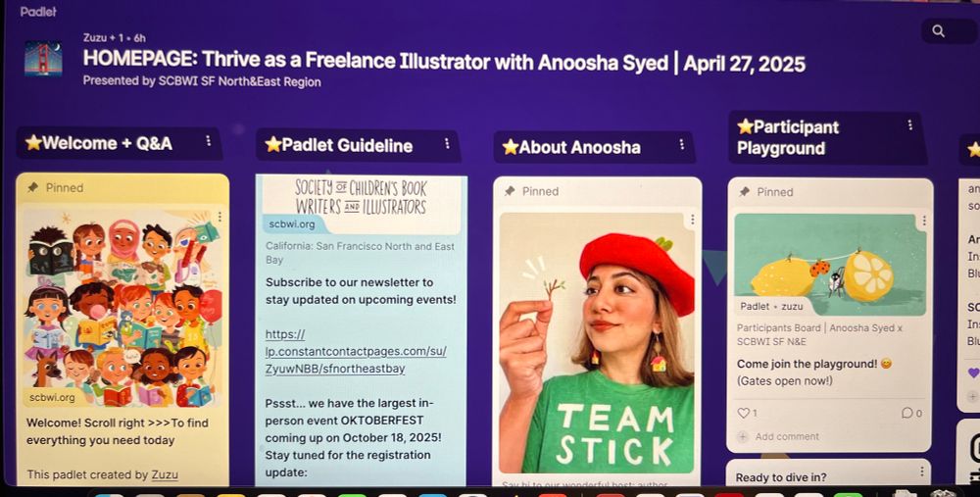
Task: Open options on Ready to dive in post
Action: pos(921,472)
